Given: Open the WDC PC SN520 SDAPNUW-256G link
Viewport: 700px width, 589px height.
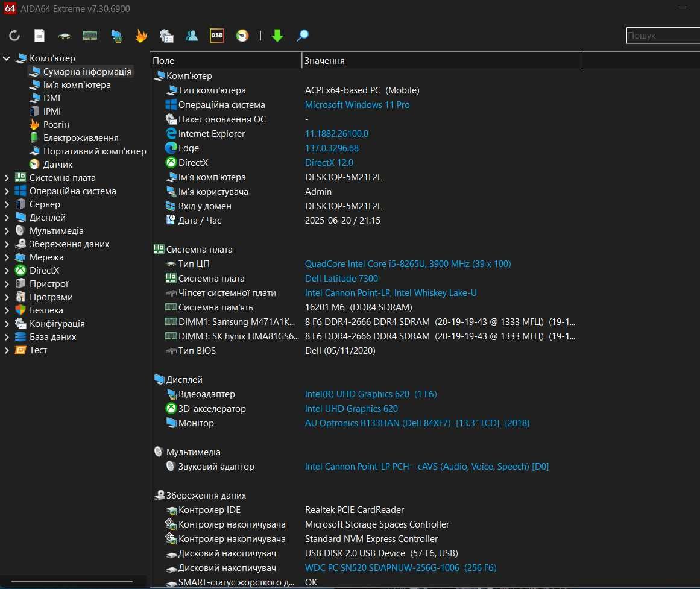Looking at the screenshot, I should pos(401,568).
